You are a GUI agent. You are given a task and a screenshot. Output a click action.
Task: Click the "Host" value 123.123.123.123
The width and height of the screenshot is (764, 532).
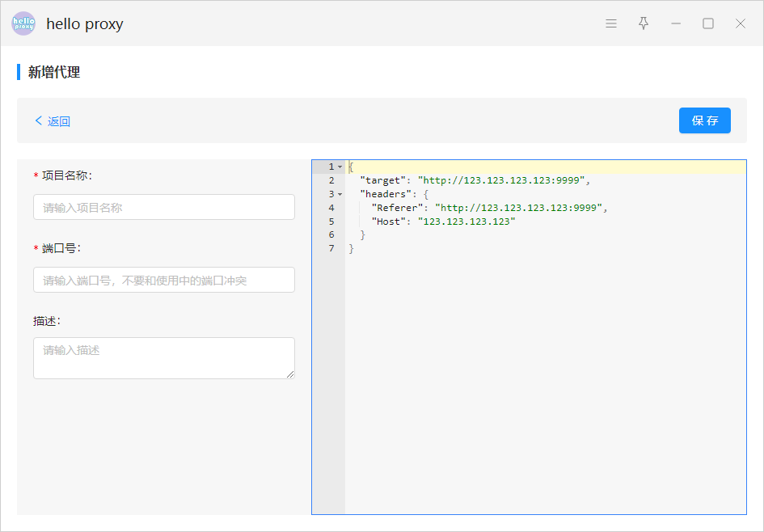point(466,222)
